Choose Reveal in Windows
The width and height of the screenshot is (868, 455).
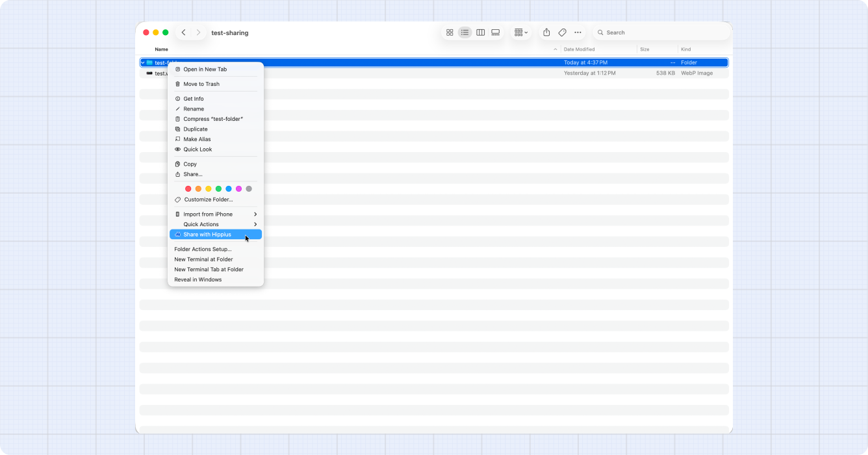pos(216,279)
